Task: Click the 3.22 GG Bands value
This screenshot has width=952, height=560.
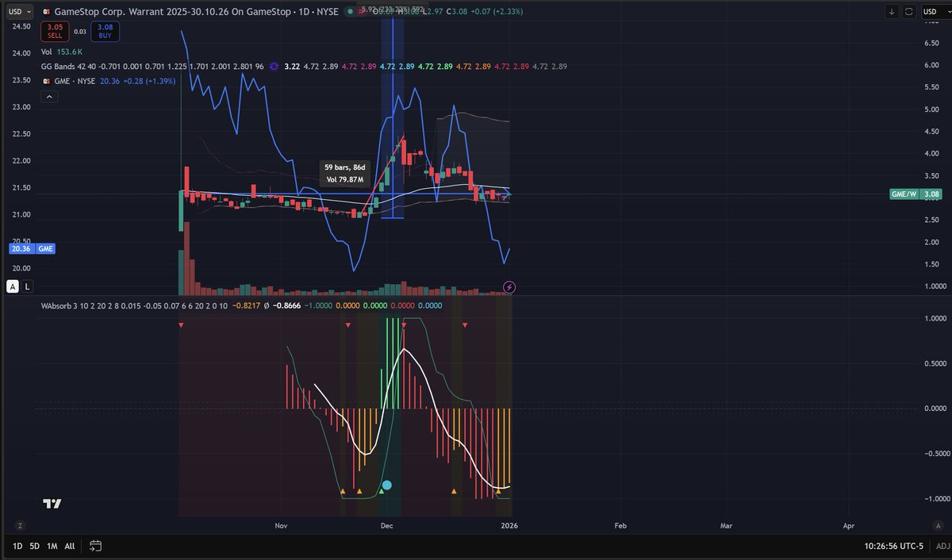Action: click(x=292, y=67)
